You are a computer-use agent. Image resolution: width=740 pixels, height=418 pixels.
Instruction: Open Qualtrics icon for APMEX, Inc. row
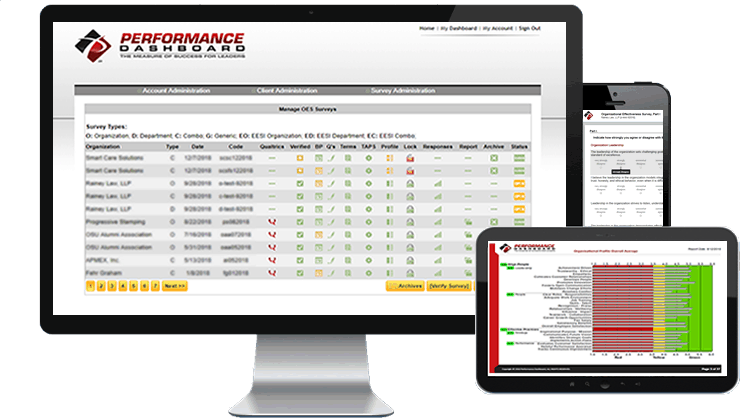point(272,260)
